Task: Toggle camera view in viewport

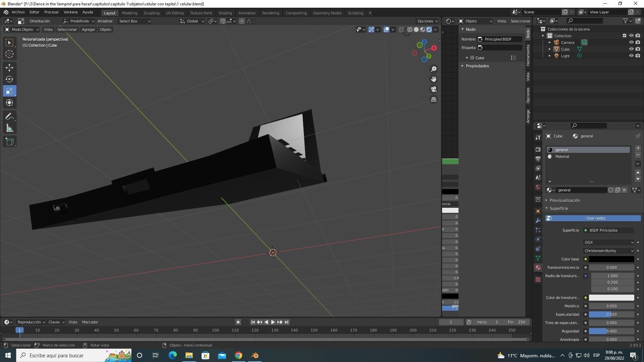Action: click(434, 89)
